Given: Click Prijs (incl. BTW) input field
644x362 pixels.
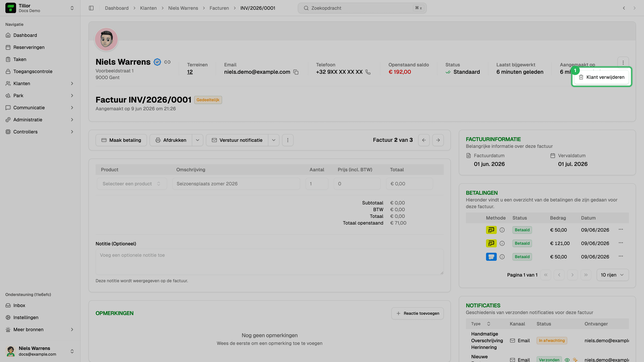Looking at the screenshot, I should (x=357, y=184).
